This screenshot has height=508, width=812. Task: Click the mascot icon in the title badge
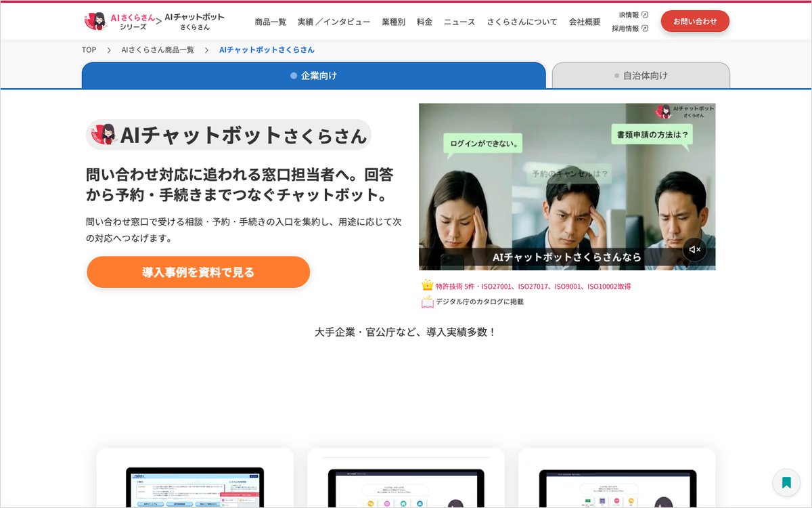104,135
